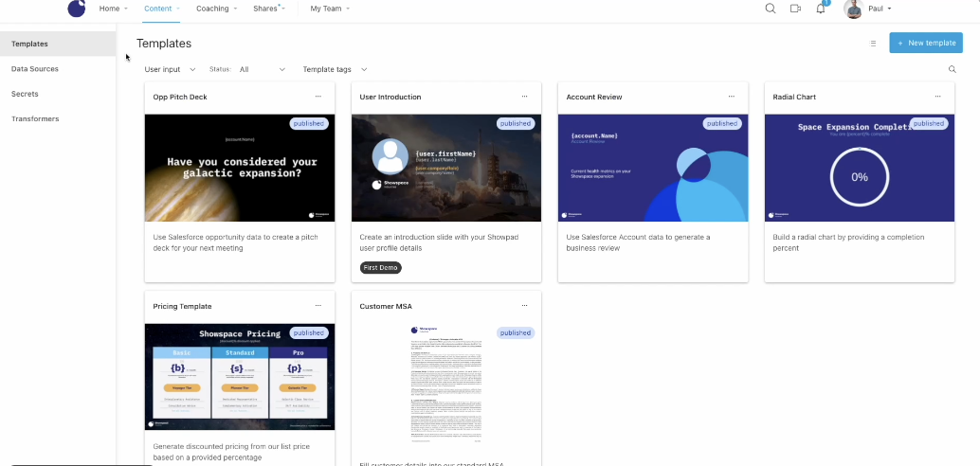This screenshot has width=980, height=466.
Task: Switch to list view icon beside New template
Action: (x=873, y=43)
